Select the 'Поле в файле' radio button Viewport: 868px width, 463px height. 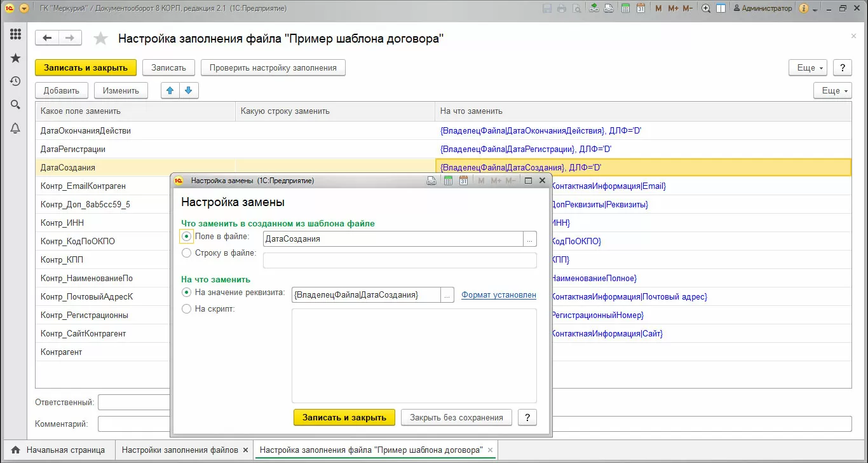[x=186, y=237]
